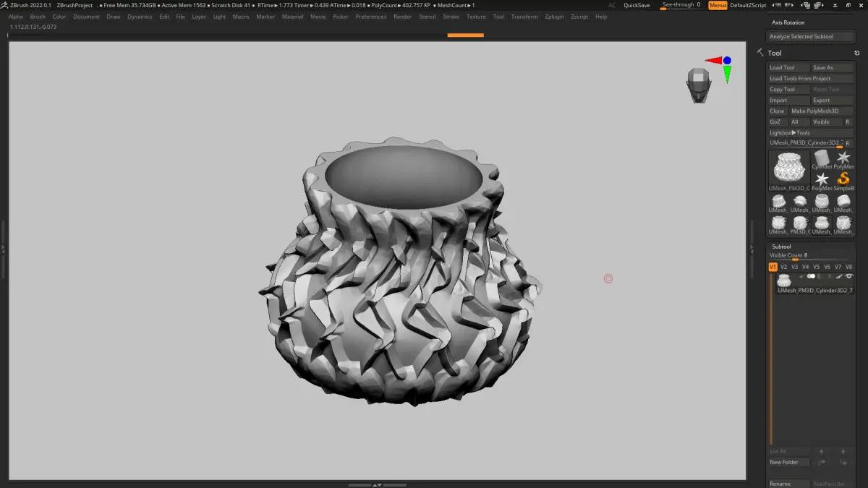Click the Load Tool button
868x488 pixels.
(789, 67)
